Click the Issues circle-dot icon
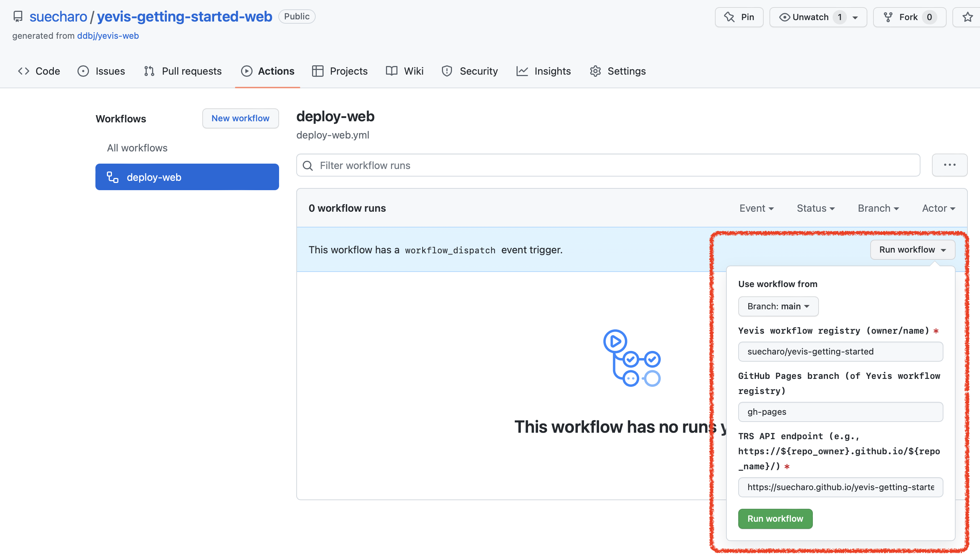This screenshot has height=554, width=980. click(x=83, y=71)
